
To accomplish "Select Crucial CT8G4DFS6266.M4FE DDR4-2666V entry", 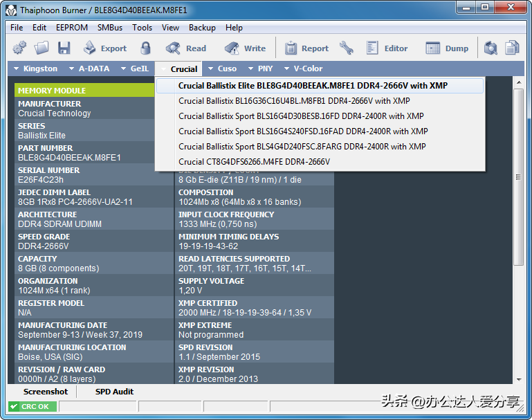I will click(320, 162).
